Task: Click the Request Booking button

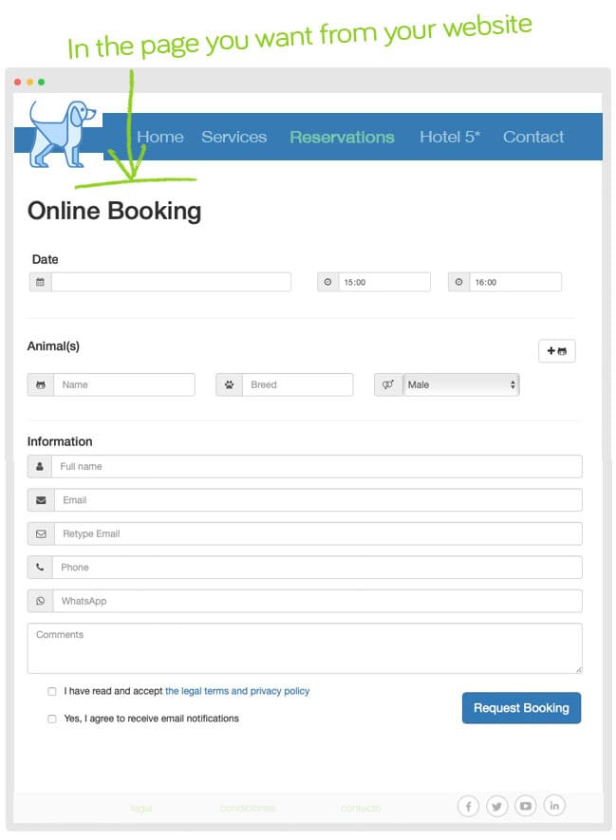Action: click(521, 708)
